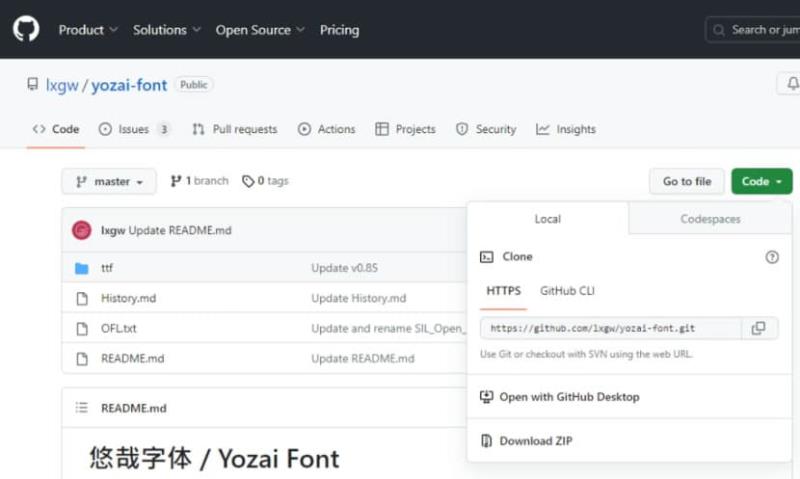Click the Actions play icon
The image size is (800, 479).
304,129
